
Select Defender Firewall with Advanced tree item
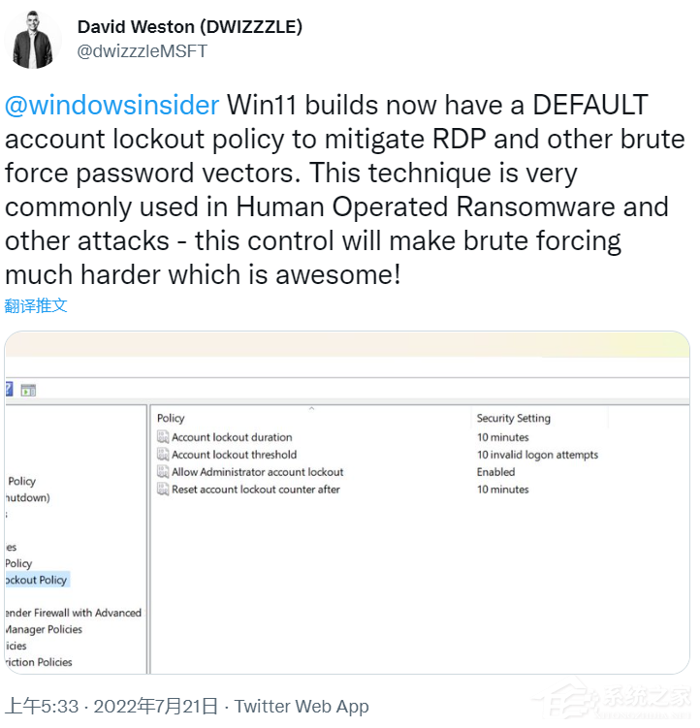point(74,613)
